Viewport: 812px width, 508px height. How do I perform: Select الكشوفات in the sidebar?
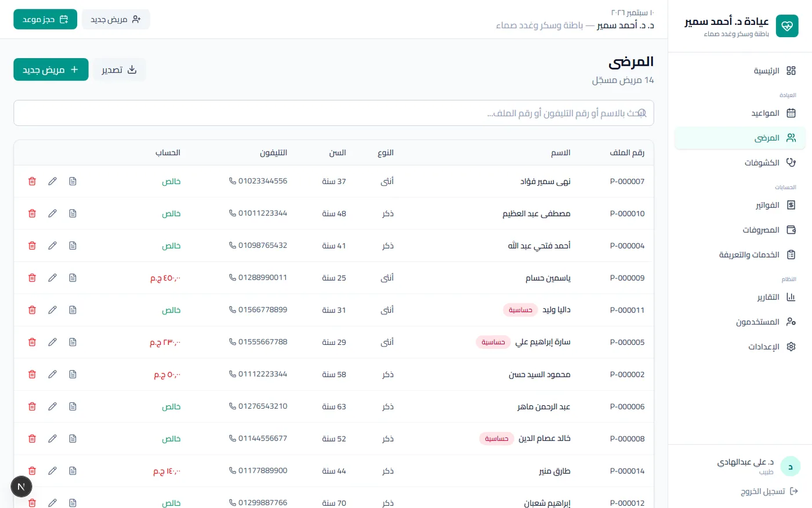pyautogui.click(x=740, y=163)
